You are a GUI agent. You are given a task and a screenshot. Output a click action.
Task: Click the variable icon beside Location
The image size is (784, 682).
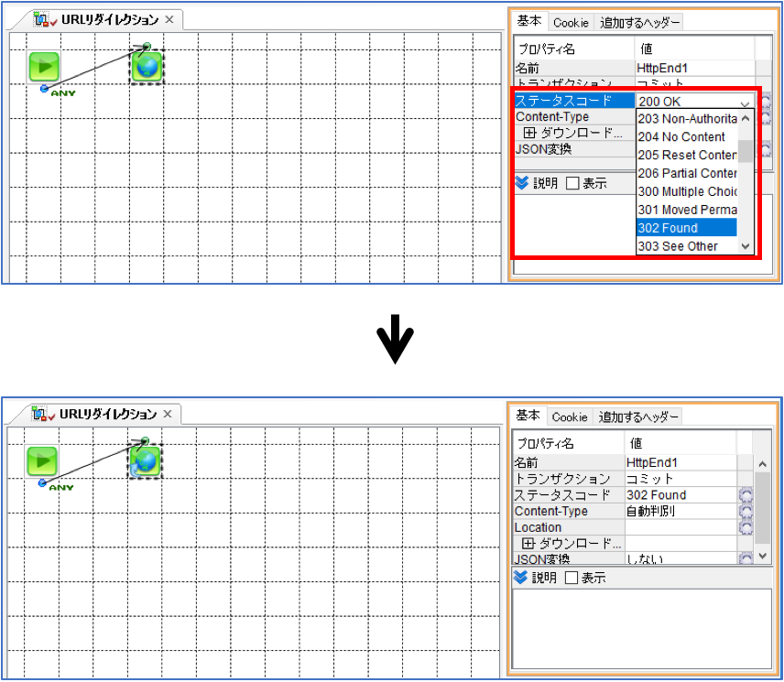coord(746,527)
